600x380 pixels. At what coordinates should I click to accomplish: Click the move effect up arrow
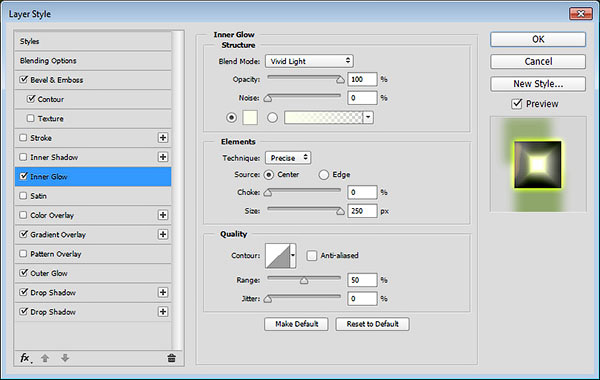pos(45,358)
